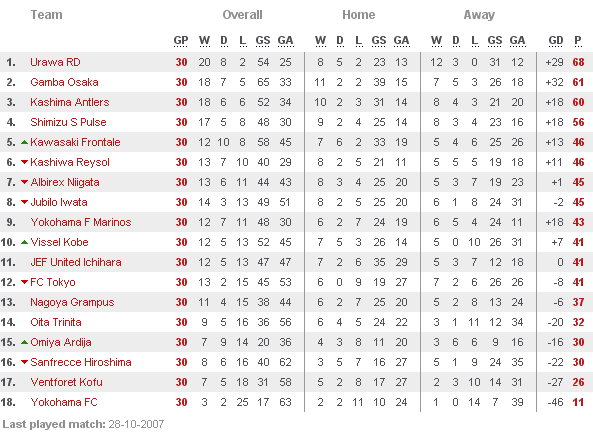
Task: Click the red down arrow beside Kashiwa Reysol
Action: point(25,162)
